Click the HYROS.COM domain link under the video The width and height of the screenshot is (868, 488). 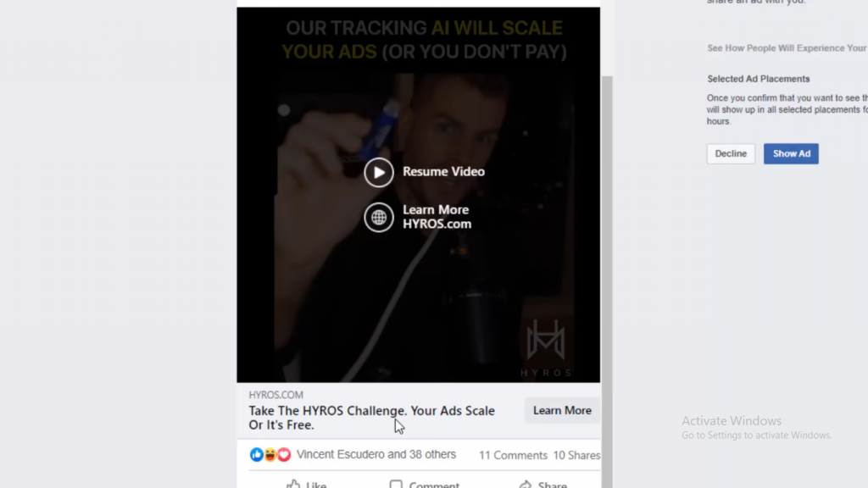point(275,395)
